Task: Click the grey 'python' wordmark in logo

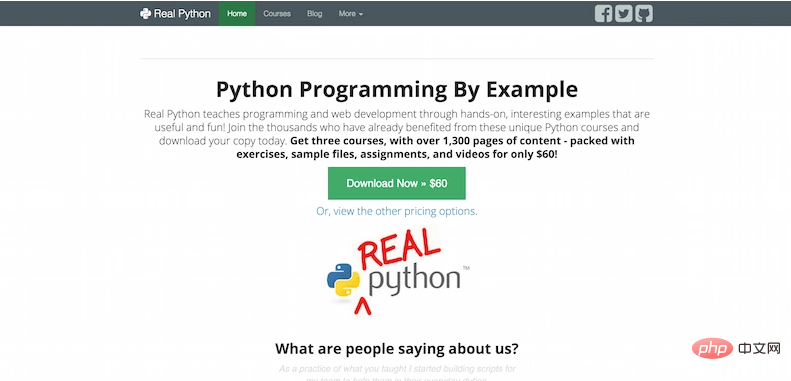Action: [x=415, y=281]
